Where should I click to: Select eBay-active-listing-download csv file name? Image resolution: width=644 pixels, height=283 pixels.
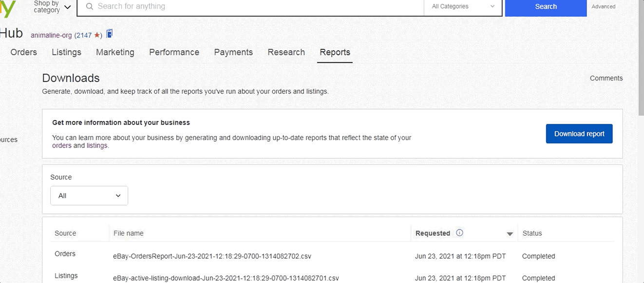click(x=226, y=278)
